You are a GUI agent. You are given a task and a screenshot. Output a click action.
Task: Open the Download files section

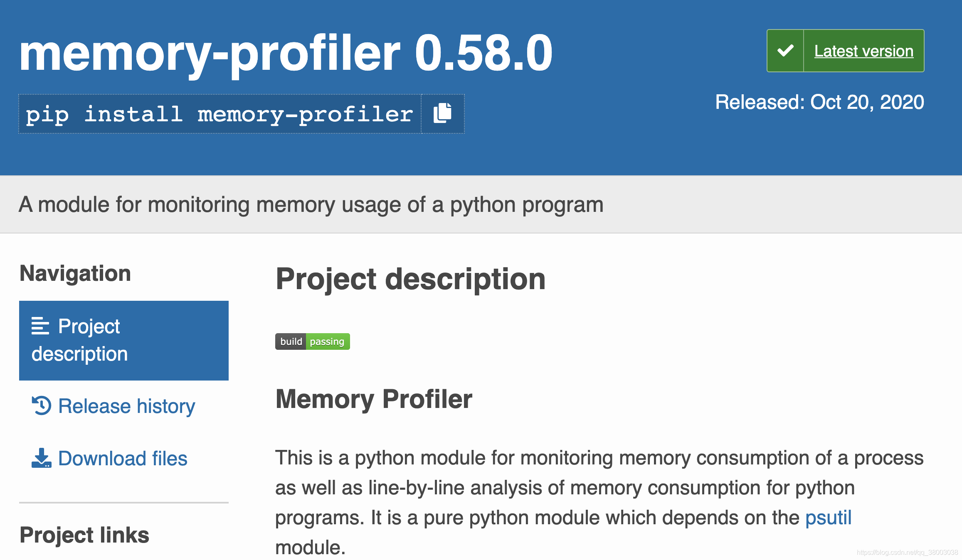[122, 458]
